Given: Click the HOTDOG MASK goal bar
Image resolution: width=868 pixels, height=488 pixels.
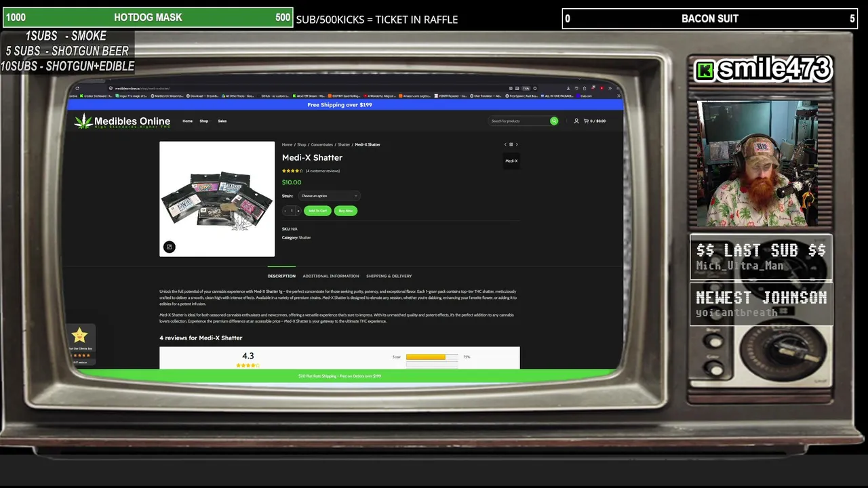Looking at the screenshot, I should click(148, 18).
